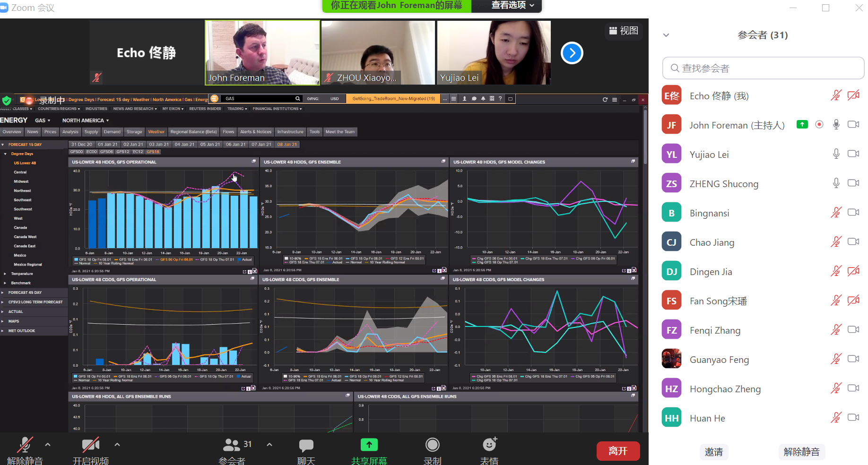Unmute your microphone in bottom toolbar
Viewport: 868px width, 465px height.
[25, 445]
